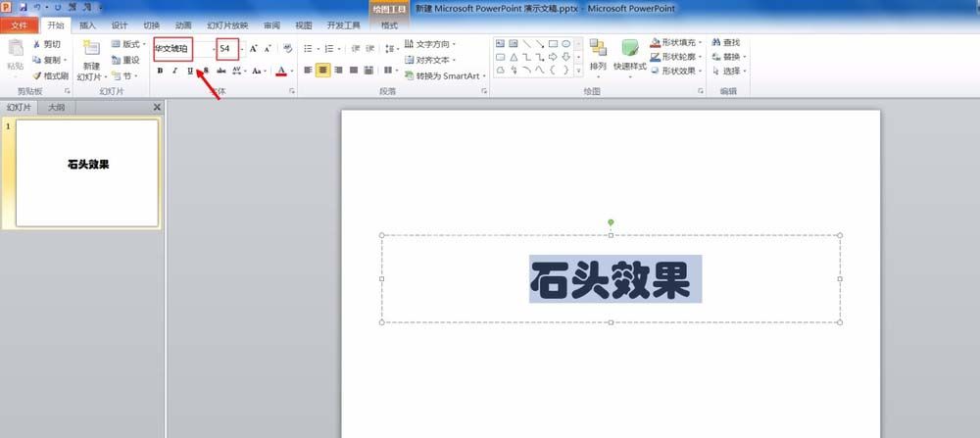
Task: Open Paragraph dialog launcher
Action: pos(484,91)
